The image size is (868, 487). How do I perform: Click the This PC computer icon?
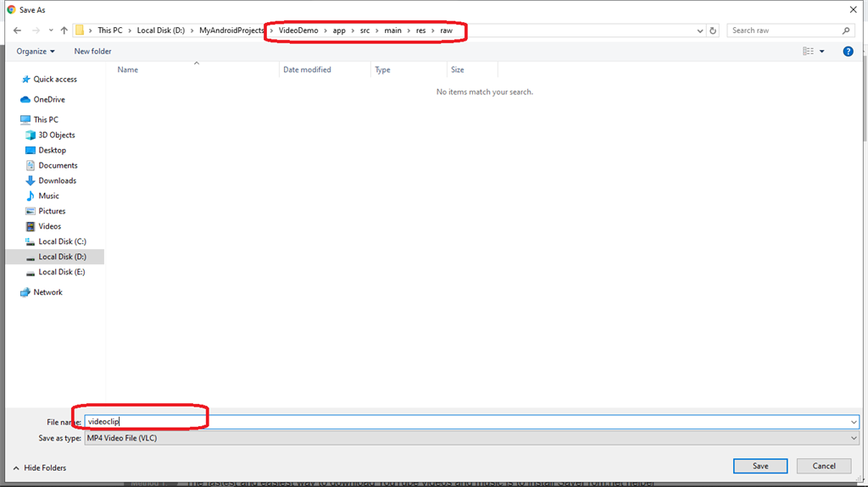point(25,119)
